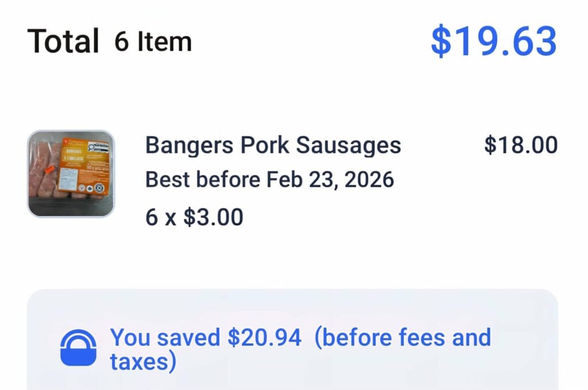588x390 pixels.
Task: Click the $18.00 line item price
Action: click(x=520, y=145)
